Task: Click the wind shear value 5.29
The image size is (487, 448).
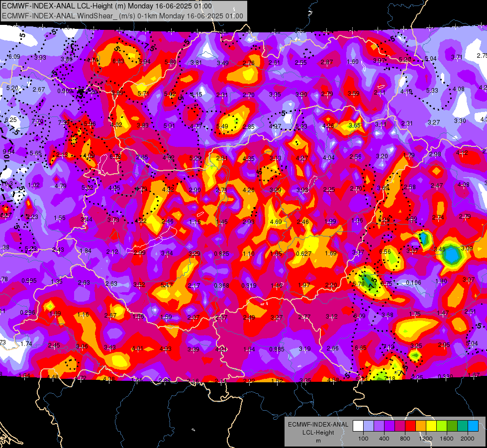Action: click(x=195, y=158)
